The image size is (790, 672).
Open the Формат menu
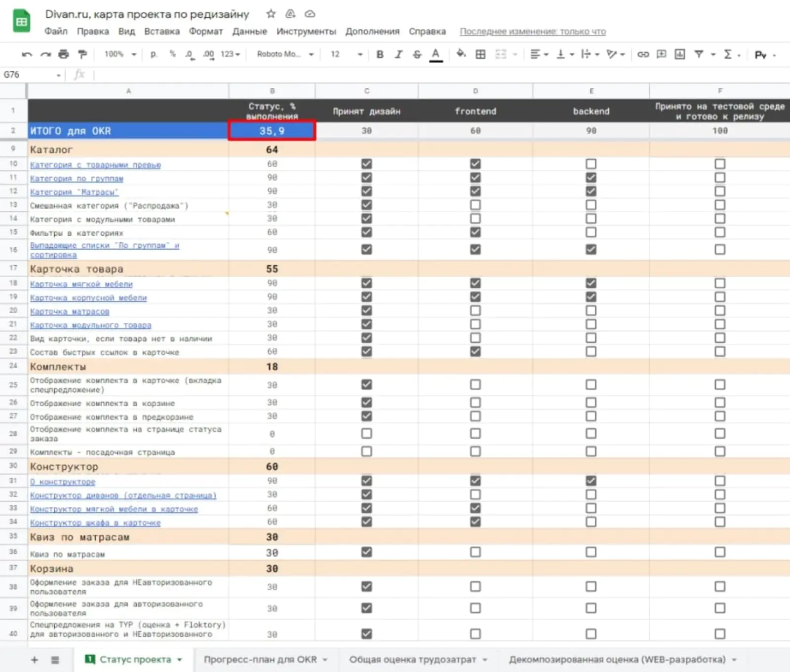point(206,31)
